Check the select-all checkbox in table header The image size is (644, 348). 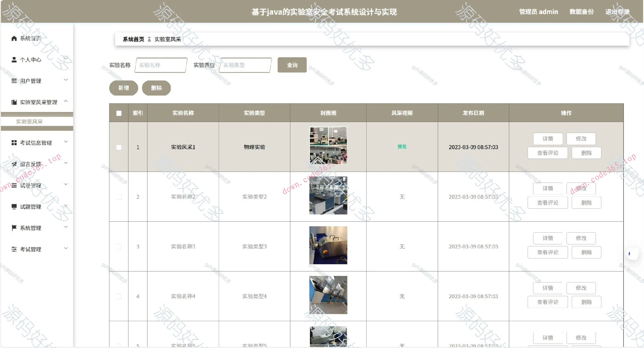click(x=118, y=113)
